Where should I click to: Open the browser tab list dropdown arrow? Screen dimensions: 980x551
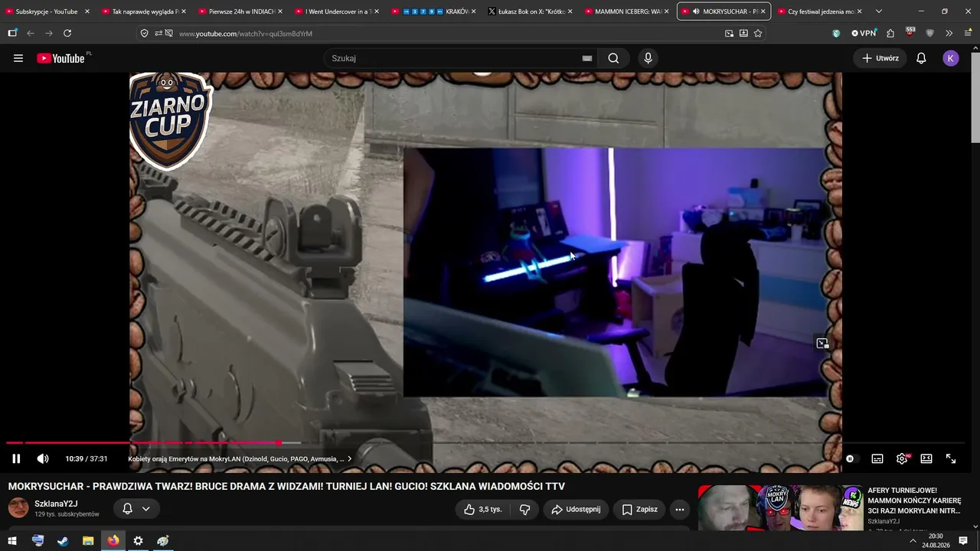point(878,11)
